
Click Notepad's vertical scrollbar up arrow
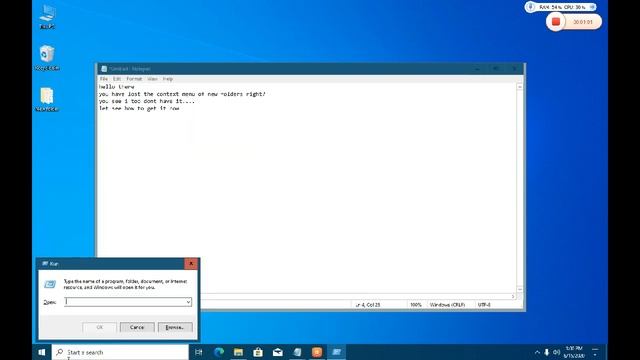click(x=520, y=87)
